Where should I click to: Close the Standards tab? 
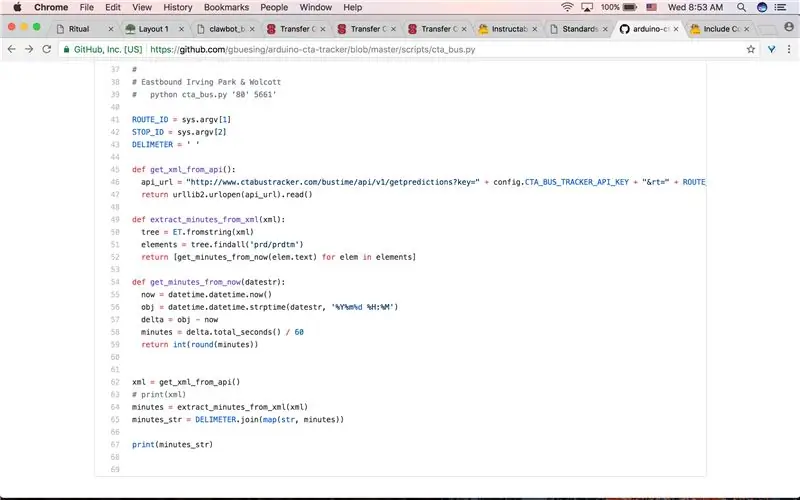(x=605, y=29)
